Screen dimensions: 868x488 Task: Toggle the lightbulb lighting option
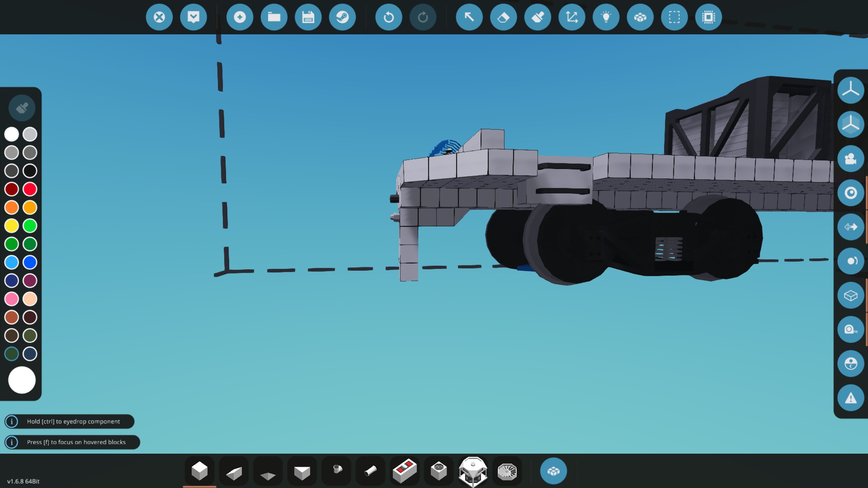click(x=606, y=17)
